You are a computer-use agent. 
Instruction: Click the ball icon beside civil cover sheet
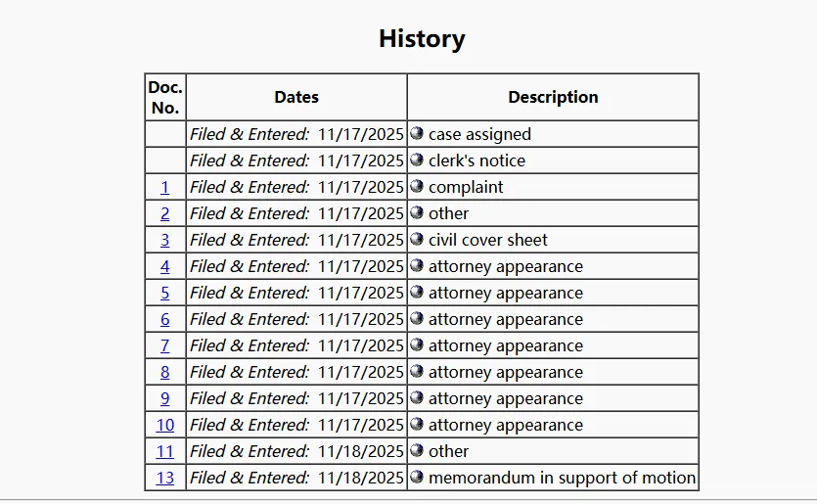(x=418, y=239)
